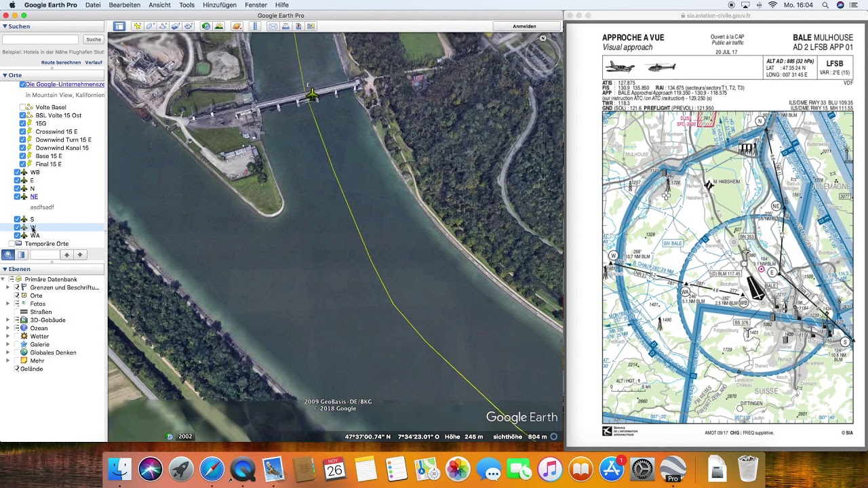
Task: Open View in Google Maps toolbar icon
Action: (311, 26)
